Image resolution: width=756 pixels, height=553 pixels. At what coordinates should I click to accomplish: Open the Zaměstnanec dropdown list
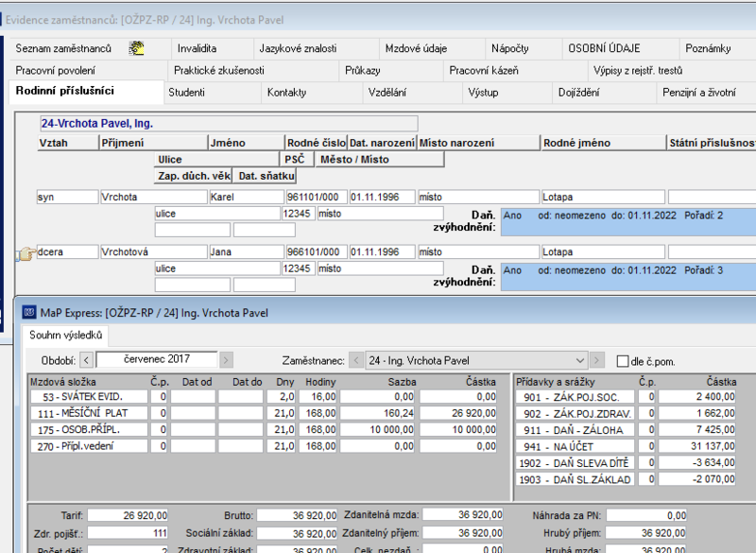click(x=580, y=360)
